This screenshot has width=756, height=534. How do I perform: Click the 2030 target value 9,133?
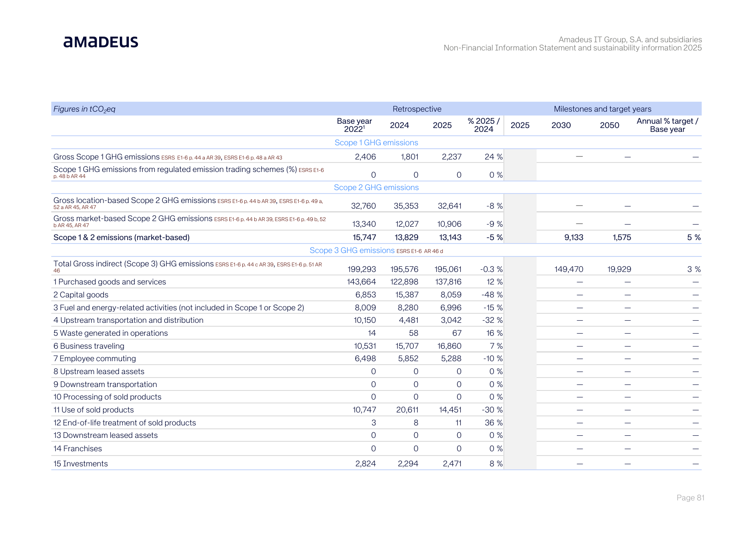coord(574,237)
